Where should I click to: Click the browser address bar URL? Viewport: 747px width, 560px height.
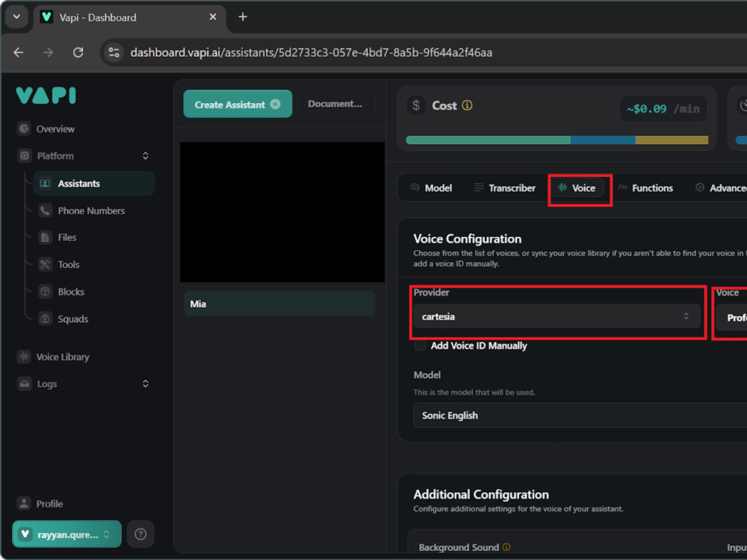click(311, 52)
